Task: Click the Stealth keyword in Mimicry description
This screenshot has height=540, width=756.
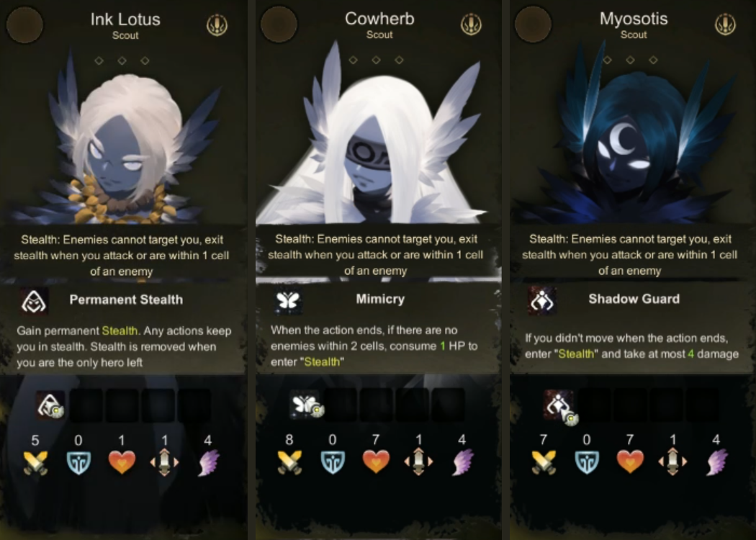Action: [x=322, y=361]
